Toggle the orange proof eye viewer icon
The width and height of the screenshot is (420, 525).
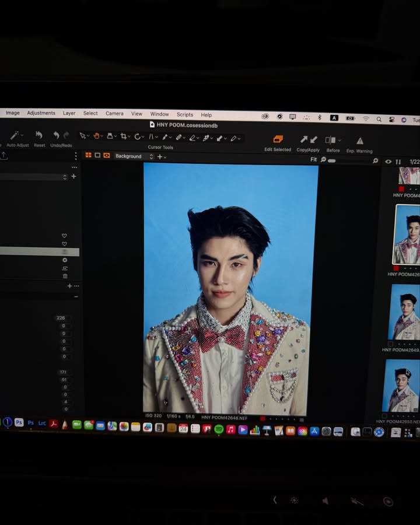click(107, 155)
